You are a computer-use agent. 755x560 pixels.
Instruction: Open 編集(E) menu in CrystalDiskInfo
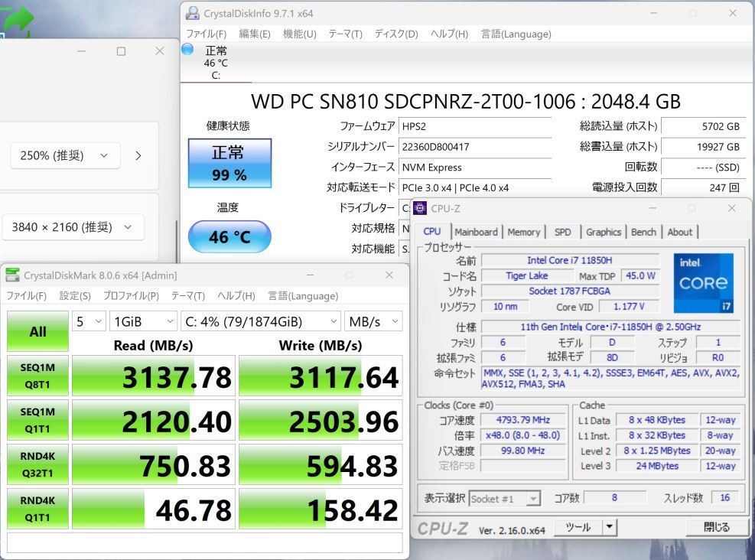[x=255, y=34]
